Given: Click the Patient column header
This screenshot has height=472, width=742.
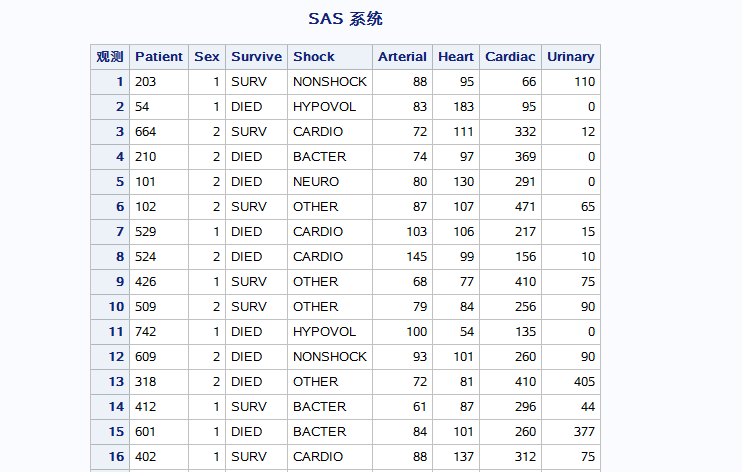Looking at the screenshot, I should pyautogui.click(x=159, y=57).
